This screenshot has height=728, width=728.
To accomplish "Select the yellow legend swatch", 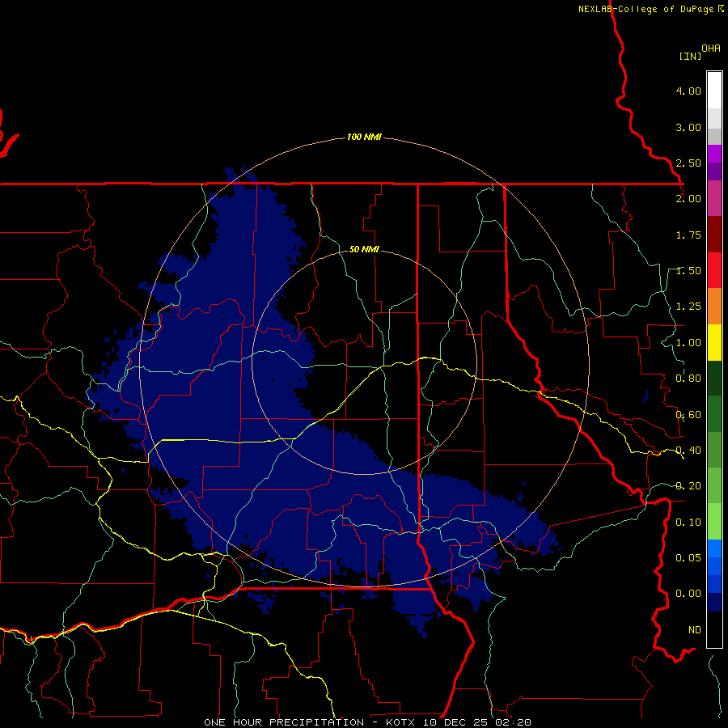I will [x=714, y=342].
